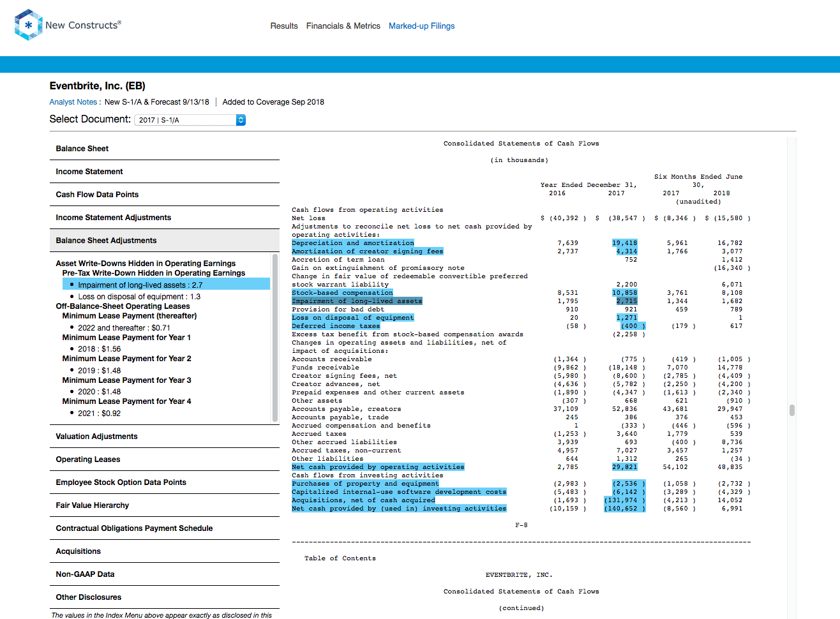This screenshot has width=840, height=619.
Task: Click highlighted value 10,858
Action: pyautogui.click(x=625, y=293)
